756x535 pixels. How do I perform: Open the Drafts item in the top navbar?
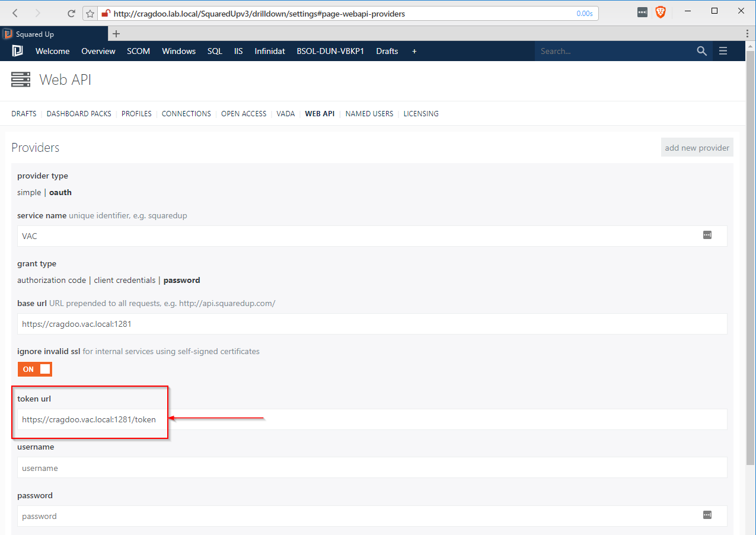[x=387, y=51]
